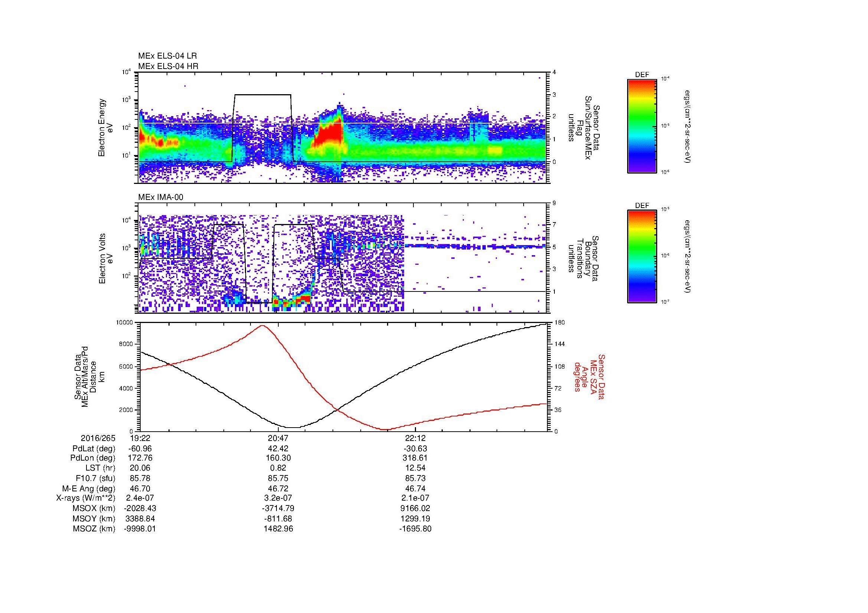
Task: Click the M-E Ang value '46.70'
Action: point(141,489)
